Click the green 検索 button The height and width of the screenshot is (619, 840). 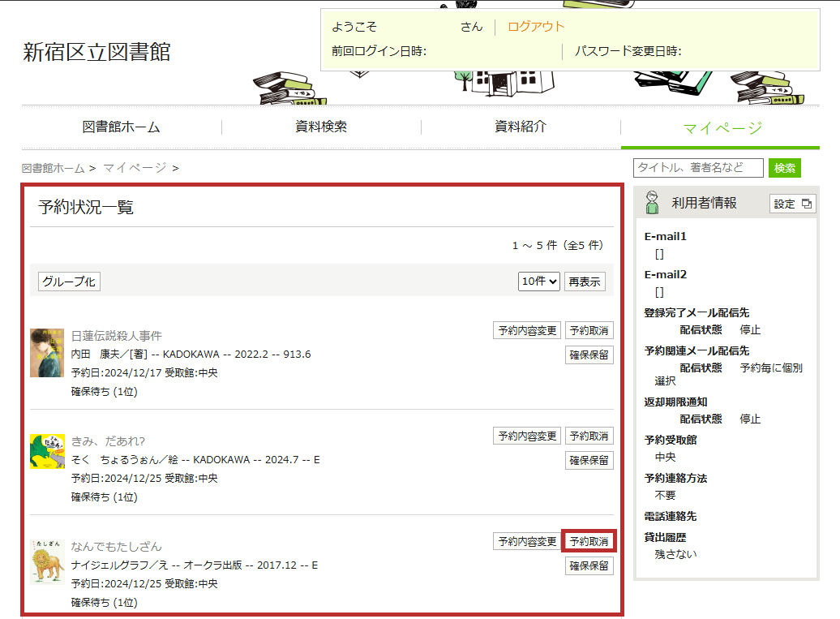click(x=784, y=168)
